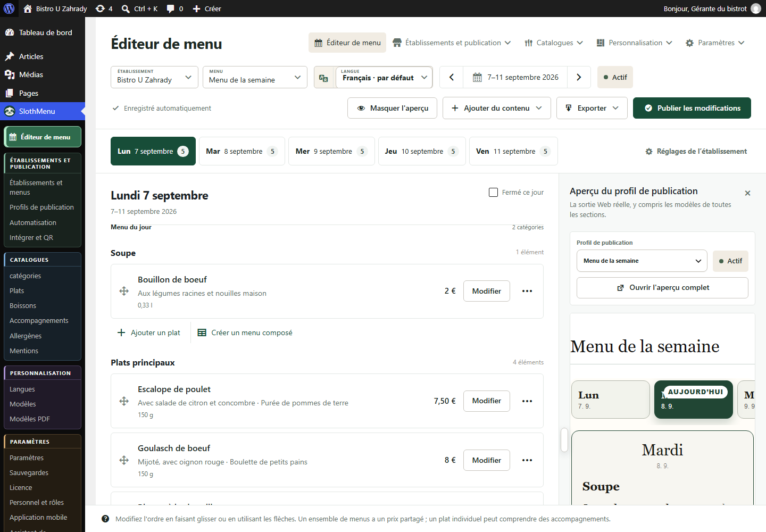Click Ouvrir l'aperçu complet
Viewport: 766px width, 532px height.
[x=662, y=288]
